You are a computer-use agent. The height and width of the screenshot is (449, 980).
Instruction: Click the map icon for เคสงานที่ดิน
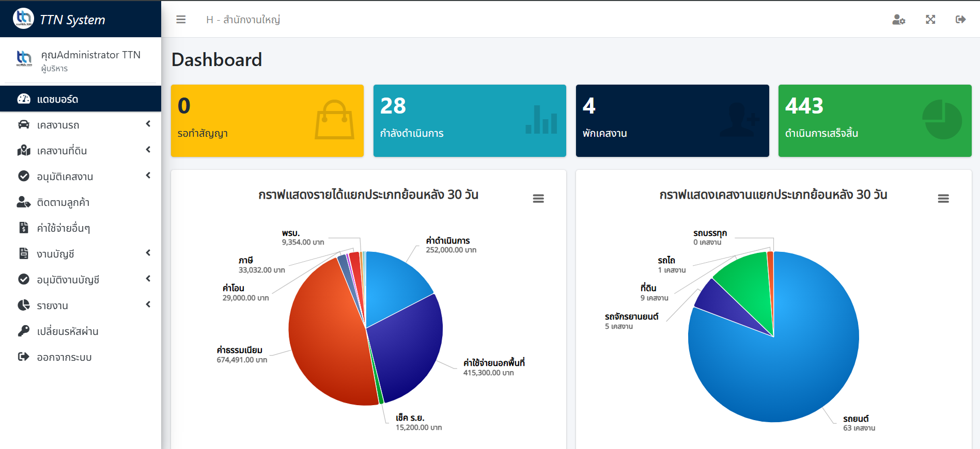(24, 150)
